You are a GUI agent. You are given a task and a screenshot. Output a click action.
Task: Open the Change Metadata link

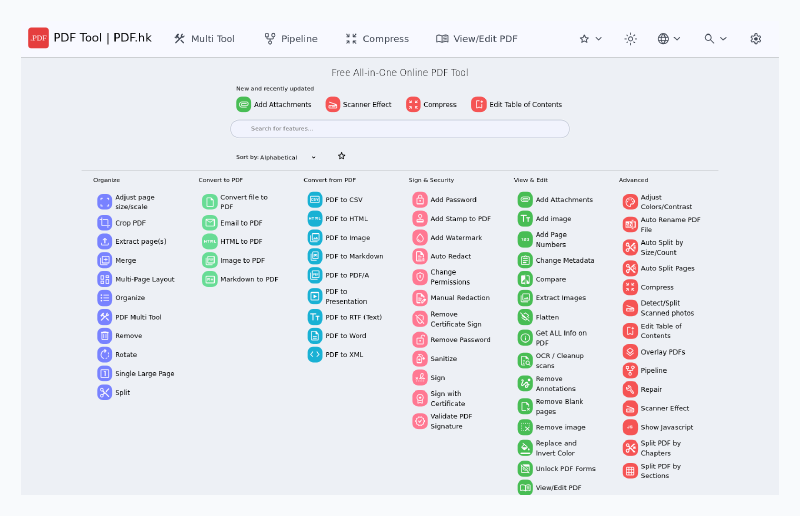pyautogui.click(x=556, y=260)
